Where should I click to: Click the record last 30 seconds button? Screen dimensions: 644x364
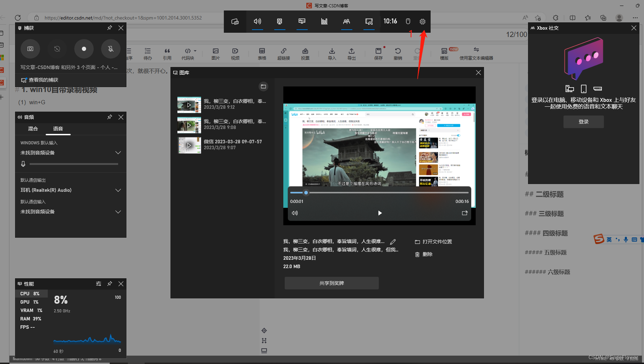57,49
